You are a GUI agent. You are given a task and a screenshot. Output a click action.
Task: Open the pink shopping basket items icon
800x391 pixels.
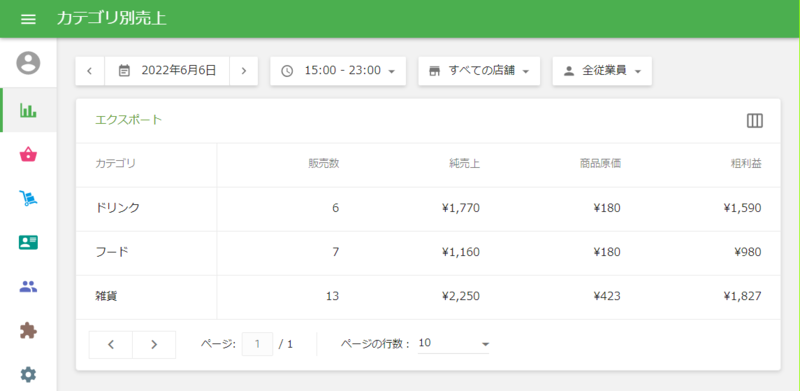[x=28, y=154]
